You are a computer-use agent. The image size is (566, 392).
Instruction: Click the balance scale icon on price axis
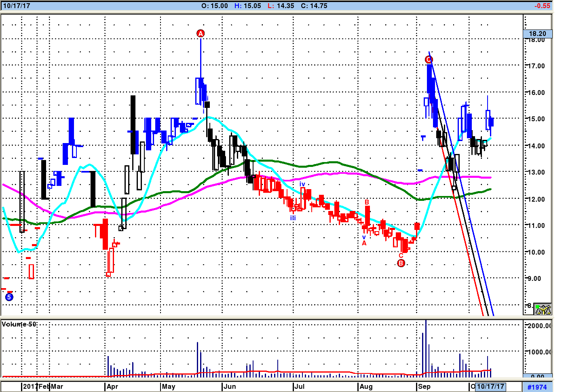tap(543, 309)
